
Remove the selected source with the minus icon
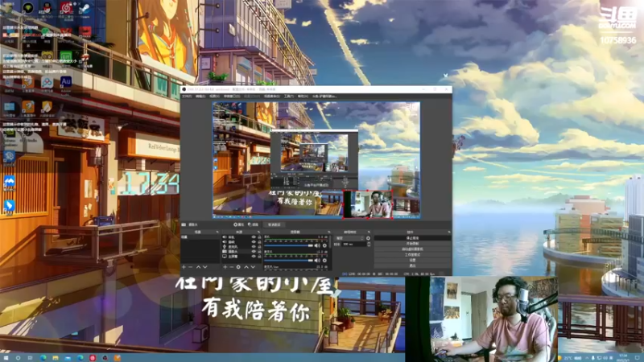231,267
